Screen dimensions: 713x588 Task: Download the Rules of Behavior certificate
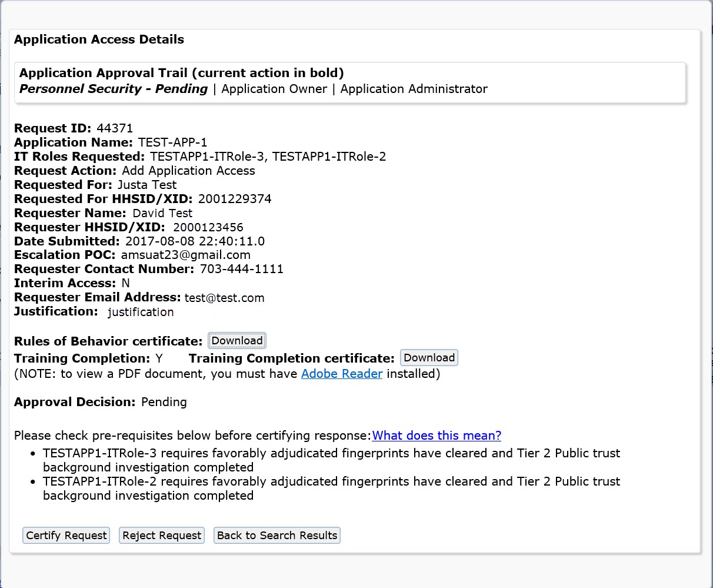click(x=237, y=341)
